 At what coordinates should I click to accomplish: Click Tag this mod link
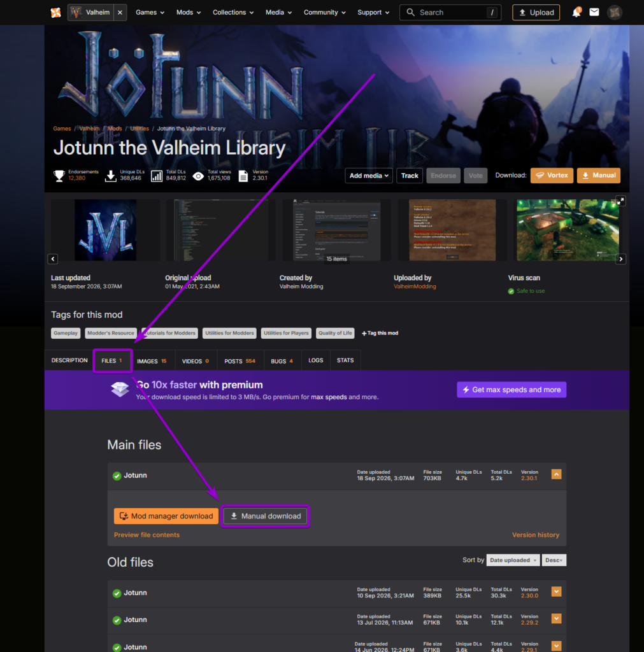380,333
